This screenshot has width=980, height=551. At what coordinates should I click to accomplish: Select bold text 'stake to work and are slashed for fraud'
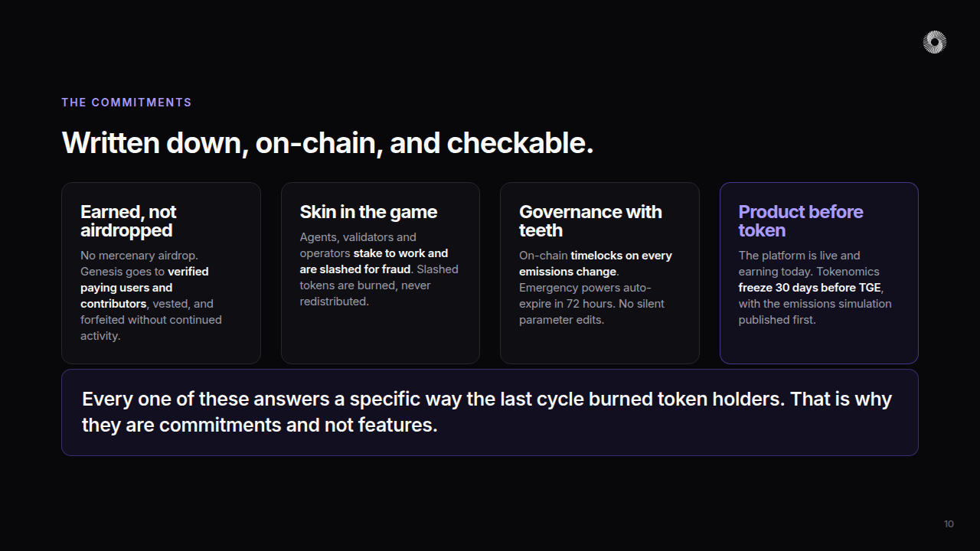[x=374, y=261]
